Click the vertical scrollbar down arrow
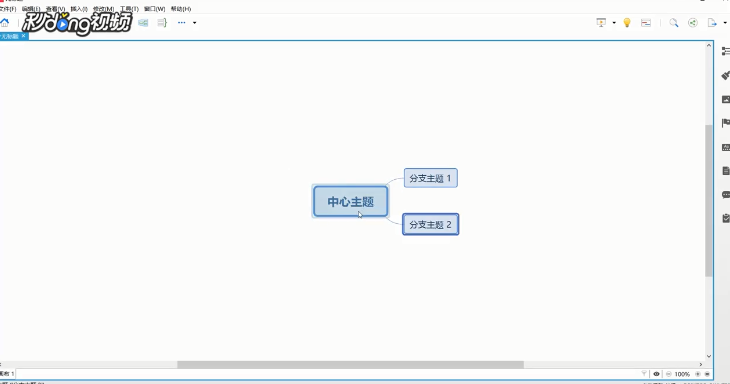Image resolution: width=730 pixels, height=384 pixels. tap(709, 357)
